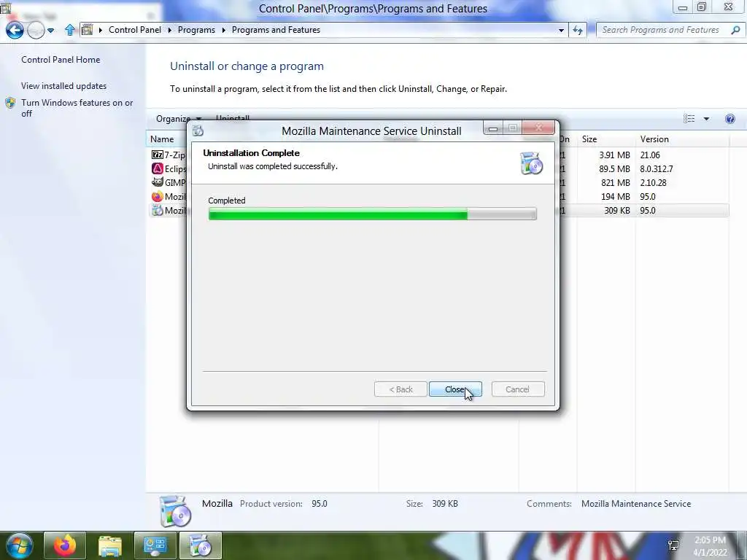The image size is (747, 560).
Task: Click version 2.10.28 cell
Action: pyautogui.click(x=653, y=182)
